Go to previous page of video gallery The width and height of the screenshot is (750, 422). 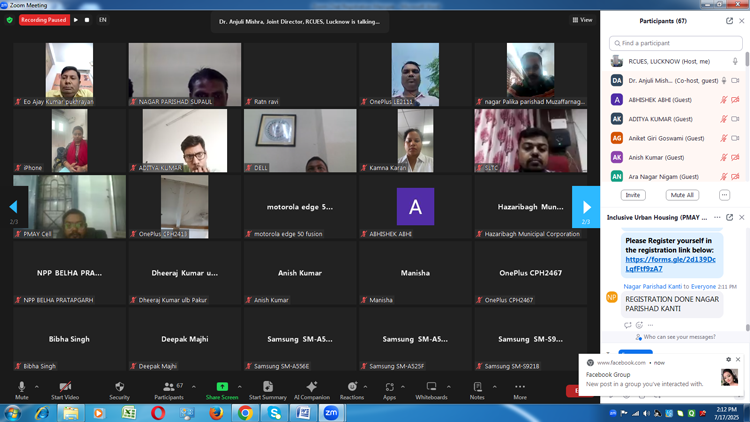[13, 207]
